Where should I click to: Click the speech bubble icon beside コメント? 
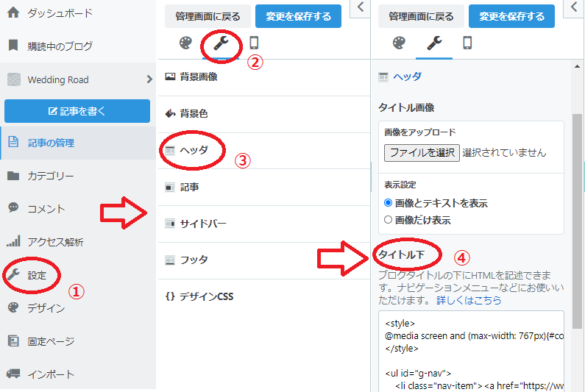[13, 207]
